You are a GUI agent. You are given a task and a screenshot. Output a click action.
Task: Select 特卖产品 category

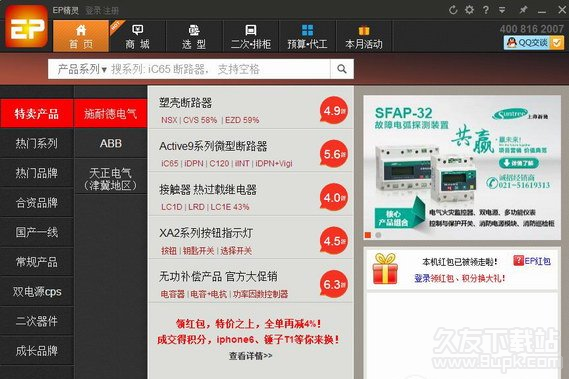(37, 114)
